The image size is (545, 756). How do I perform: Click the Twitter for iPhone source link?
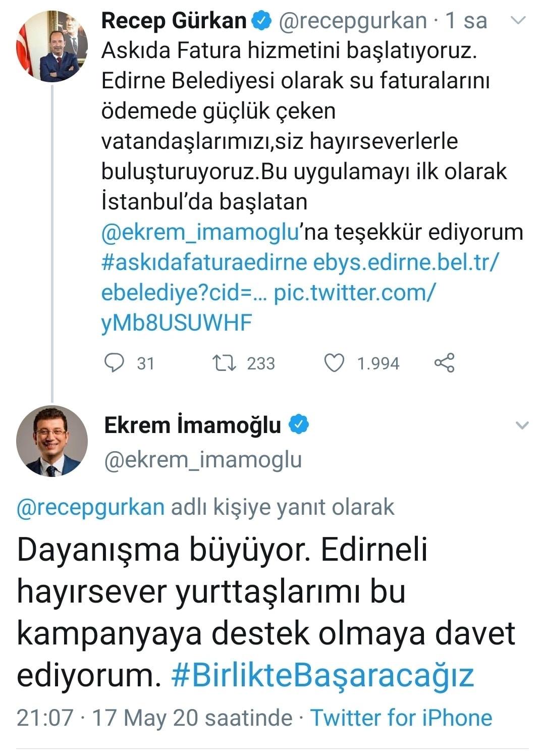401,718
